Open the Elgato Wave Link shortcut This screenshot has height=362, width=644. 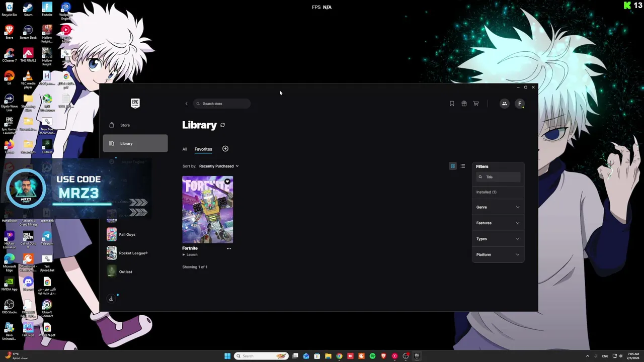pos(9,102)
